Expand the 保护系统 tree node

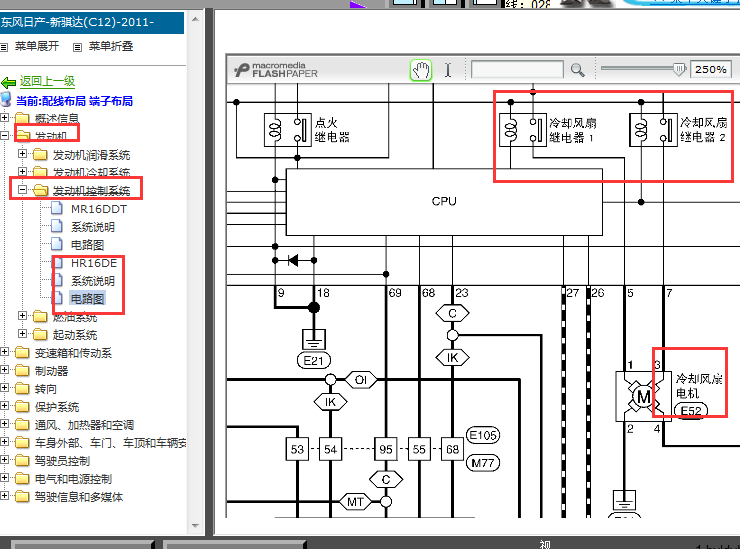4,405
